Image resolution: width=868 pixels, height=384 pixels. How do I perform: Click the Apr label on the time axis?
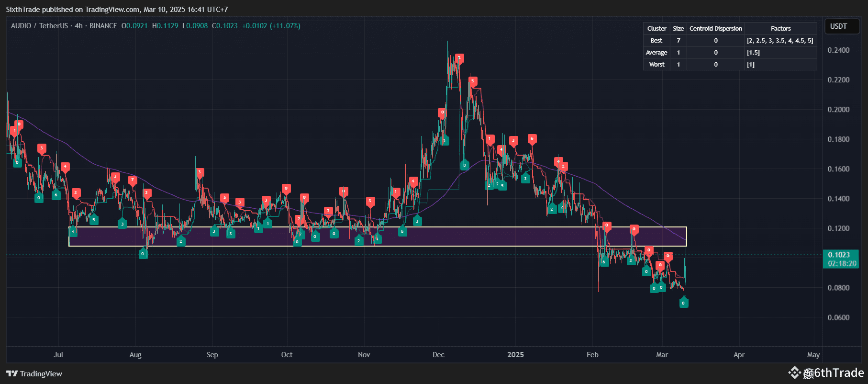pyautogui.click(x=739, y=355)
